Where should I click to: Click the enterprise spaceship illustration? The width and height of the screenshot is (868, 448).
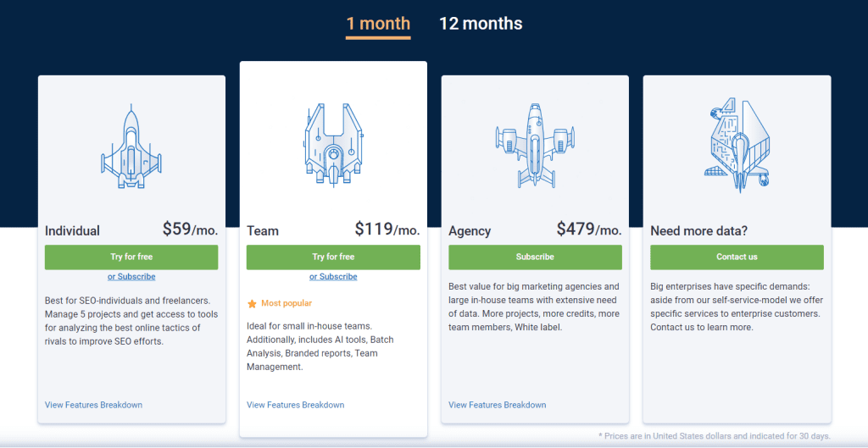click(x=738, y=146)
